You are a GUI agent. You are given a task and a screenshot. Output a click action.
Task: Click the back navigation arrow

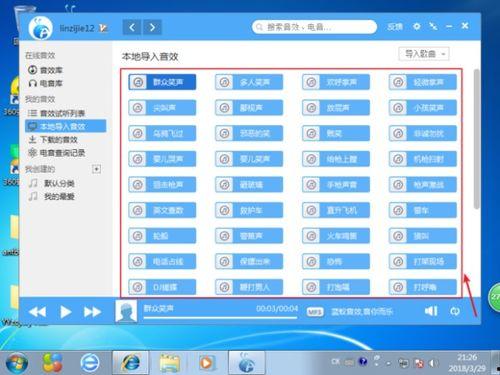(x=132, y=27)
